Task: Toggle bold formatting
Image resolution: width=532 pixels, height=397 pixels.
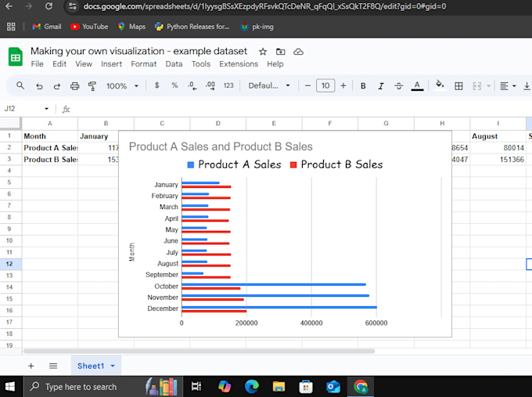Action: click(363, 86)
